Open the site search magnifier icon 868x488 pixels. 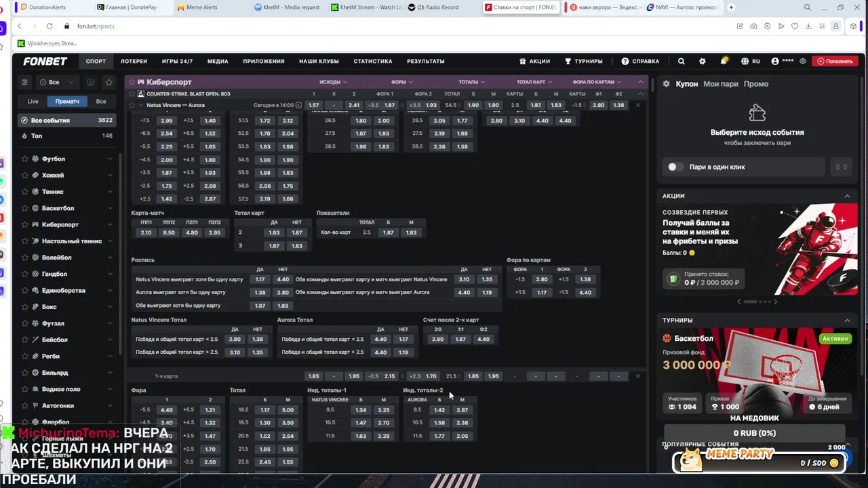[x=681, y=61]
